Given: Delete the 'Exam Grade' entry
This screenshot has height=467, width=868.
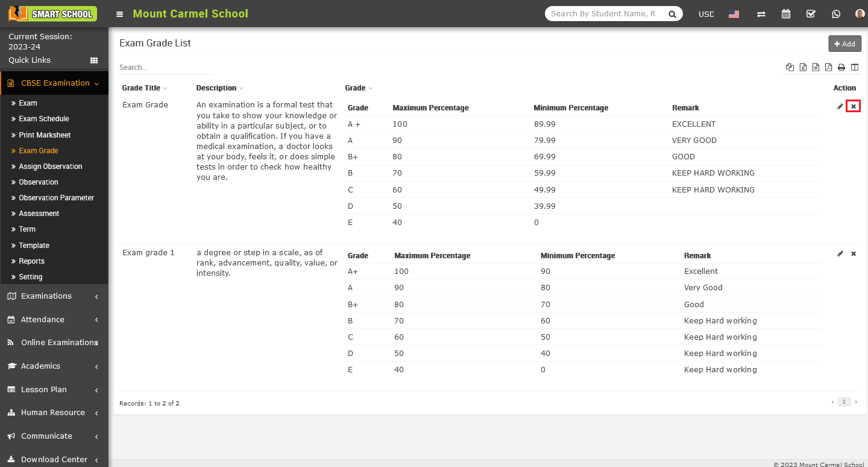Looking at the screenshot, I should coord(853,107).
